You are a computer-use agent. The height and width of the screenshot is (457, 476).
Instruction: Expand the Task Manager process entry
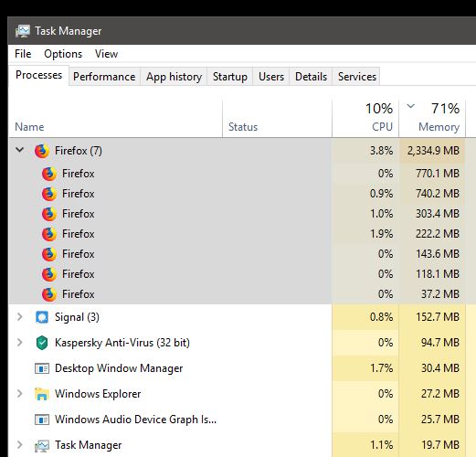pyautogui.click(x=20, y=445)
